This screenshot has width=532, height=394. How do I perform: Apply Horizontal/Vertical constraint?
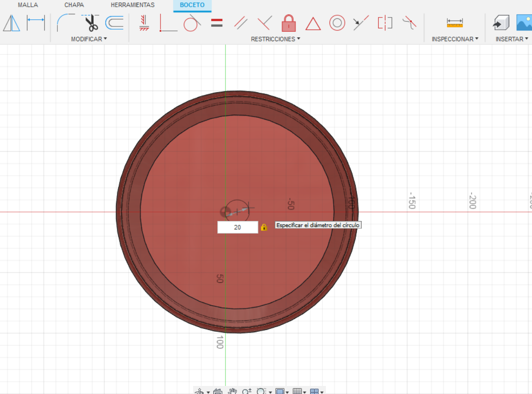click(x=144, y=23)
